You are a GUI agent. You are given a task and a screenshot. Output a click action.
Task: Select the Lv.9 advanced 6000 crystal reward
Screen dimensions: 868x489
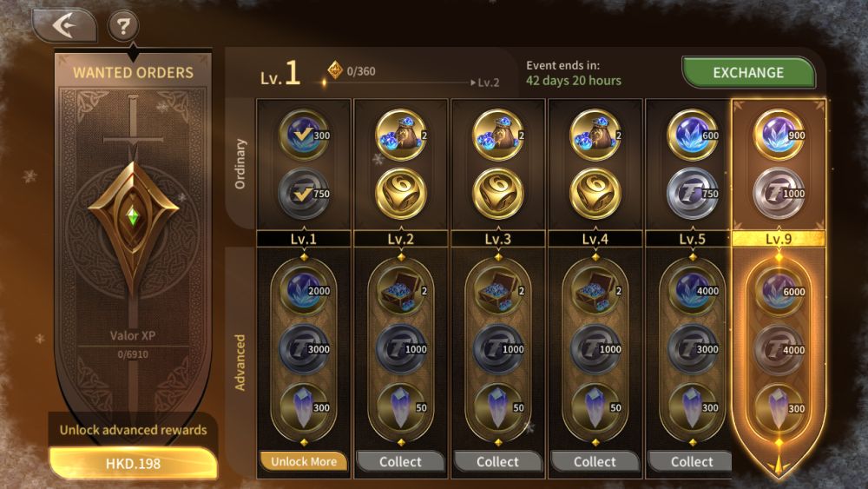tap(779, 291)
